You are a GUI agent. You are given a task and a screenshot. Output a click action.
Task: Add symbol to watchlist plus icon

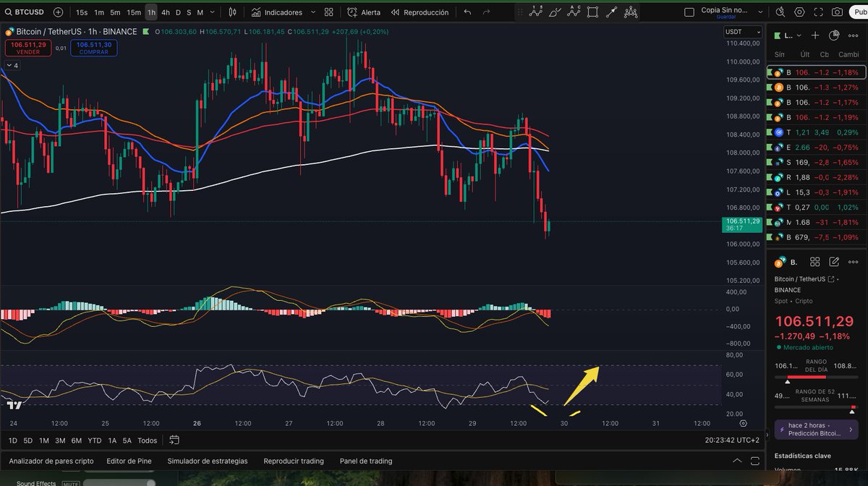click(815, 35)
